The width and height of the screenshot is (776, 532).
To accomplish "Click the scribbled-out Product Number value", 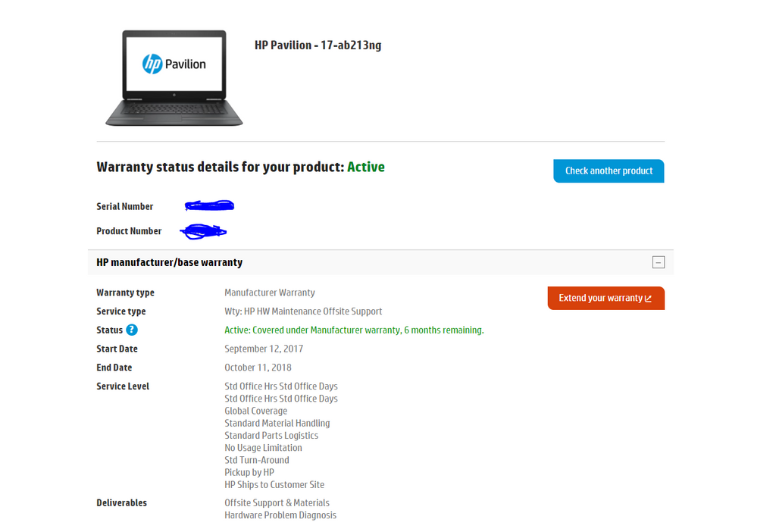I will point(203,231).
